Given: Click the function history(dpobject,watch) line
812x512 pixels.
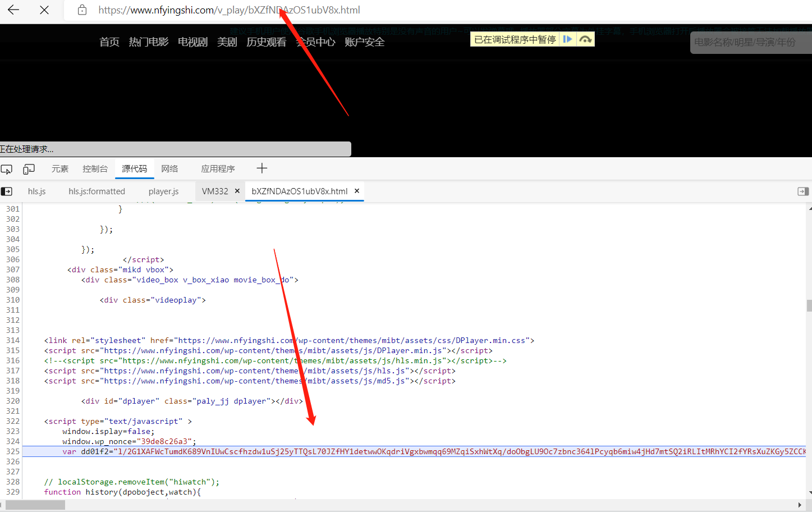Looking at the screenshot, I should [x=122, y=492].
